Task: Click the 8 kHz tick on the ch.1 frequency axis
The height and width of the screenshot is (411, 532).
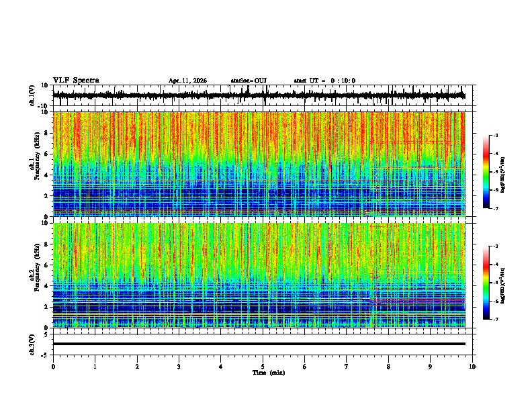Action: click(x=47, y=133)
